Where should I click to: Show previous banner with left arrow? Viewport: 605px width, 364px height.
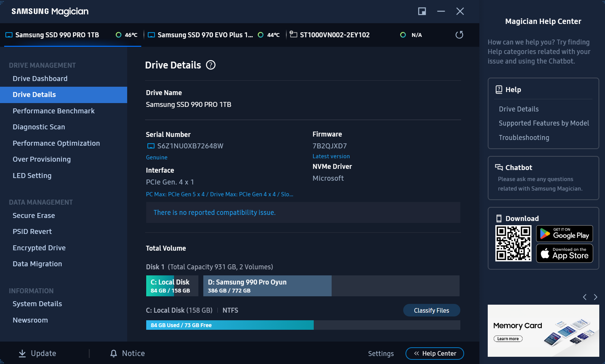pyautogui.click(x=584, y=297)
